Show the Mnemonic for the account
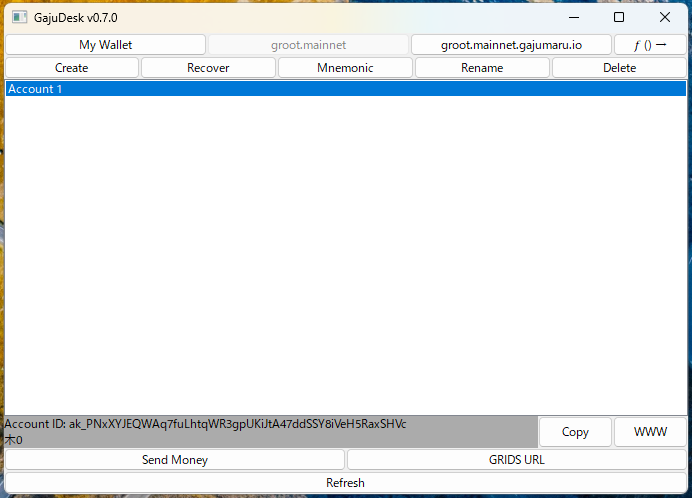Image resolution: width=692 pixels, height=498 pixels. tap(345, 68)
